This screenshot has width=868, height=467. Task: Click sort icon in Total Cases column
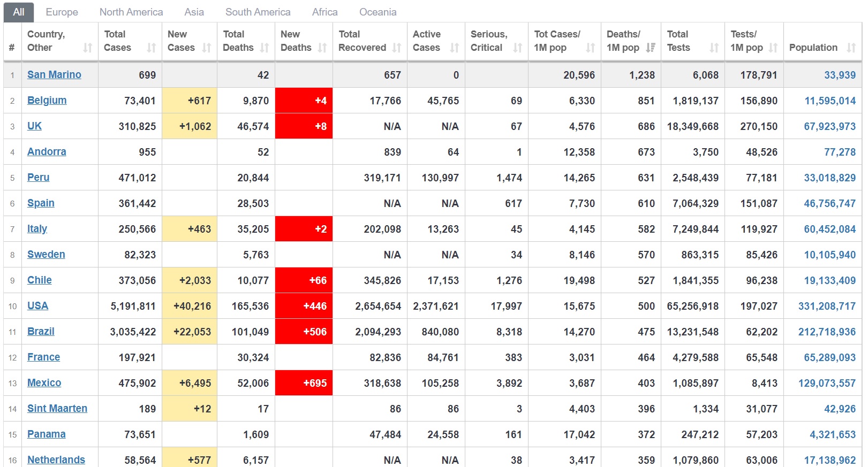[x=152, y=48]
